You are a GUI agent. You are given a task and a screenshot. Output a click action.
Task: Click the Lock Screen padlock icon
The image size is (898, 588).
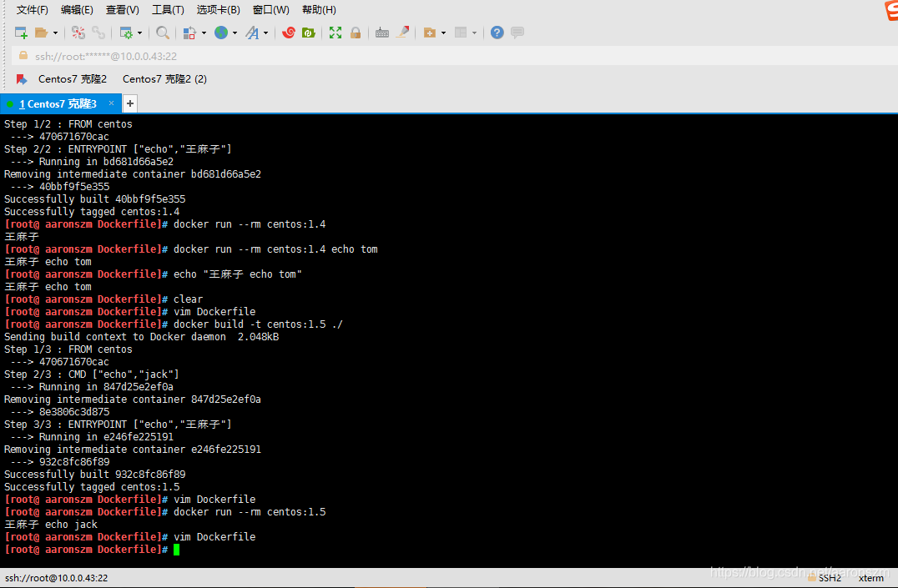coord(356,33)
